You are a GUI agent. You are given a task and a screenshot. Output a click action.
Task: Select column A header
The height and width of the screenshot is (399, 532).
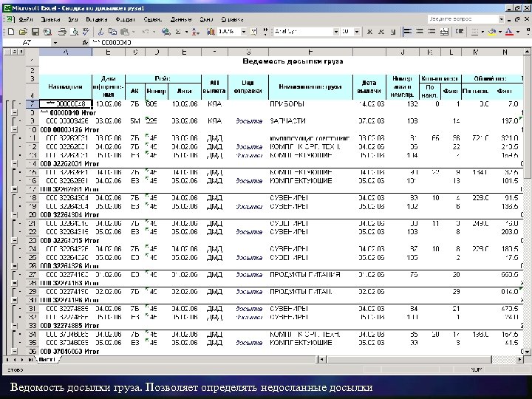(x=66, y=52)
